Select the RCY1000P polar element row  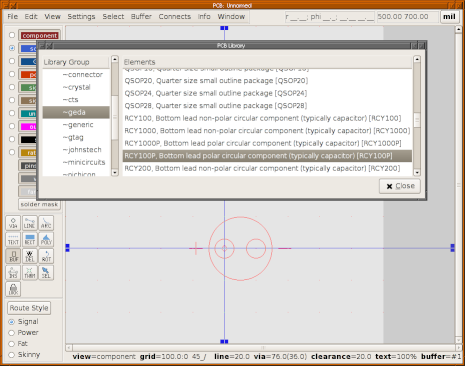point(267,143)
